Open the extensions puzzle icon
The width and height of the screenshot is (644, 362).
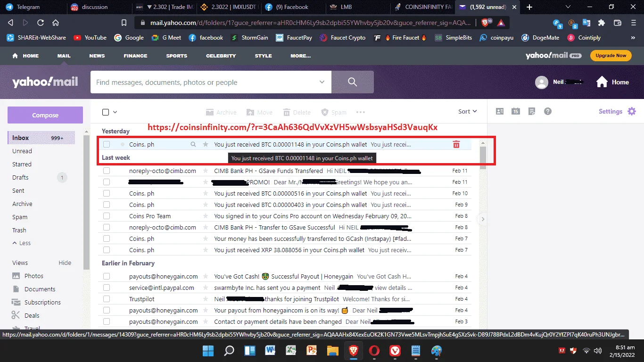(x=601, y=23)
